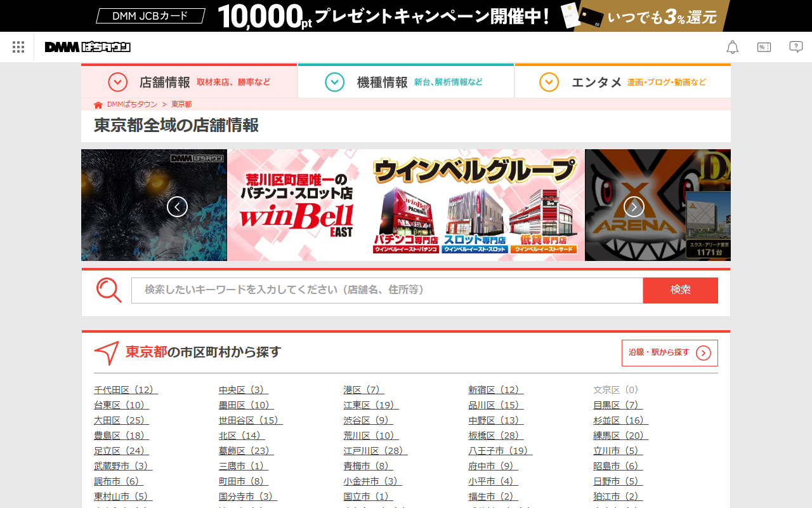The width and height of the screenshot is (812, 508).
Task: Open the DMM JCBカード campaign banner
Action: (x=406, y=16)
